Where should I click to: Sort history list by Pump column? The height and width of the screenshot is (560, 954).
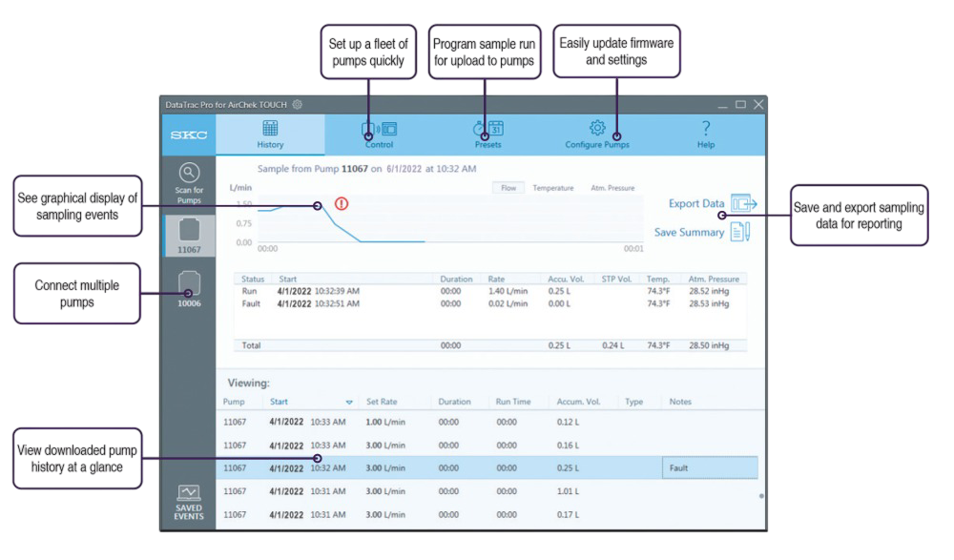(x=234, y=402)
